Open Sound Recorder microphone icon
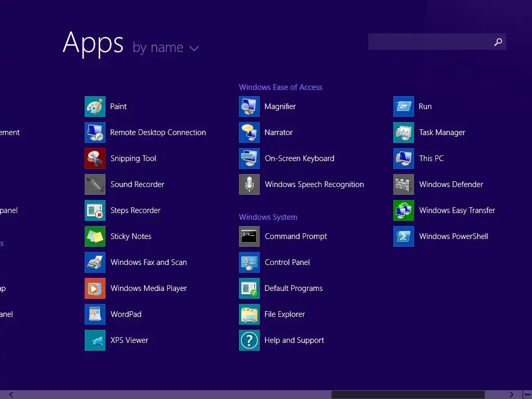The image size is (532, 399). (95, 184)
